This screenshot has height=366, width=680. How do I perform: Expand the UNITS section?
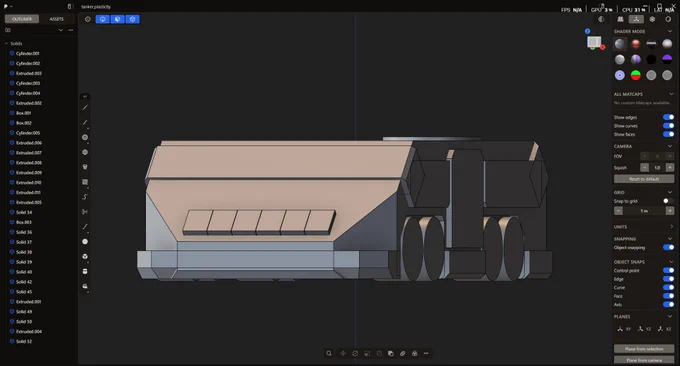coord(671,227)
